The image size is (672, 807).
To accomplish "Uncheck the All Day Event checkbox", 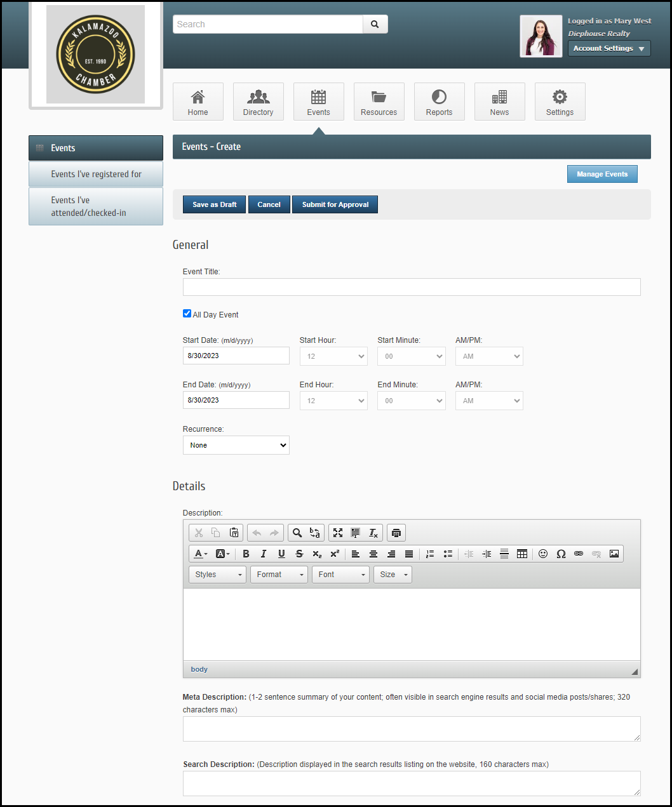I will pyautogui.click(x=187, y=314).
